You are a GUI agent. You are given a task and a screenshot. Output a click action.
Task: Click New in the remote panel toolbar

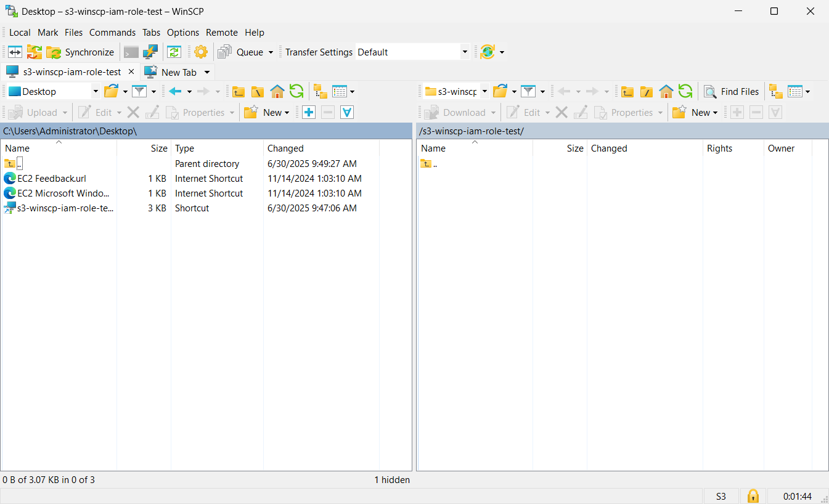pyautogui.click(x=695, y=113)
